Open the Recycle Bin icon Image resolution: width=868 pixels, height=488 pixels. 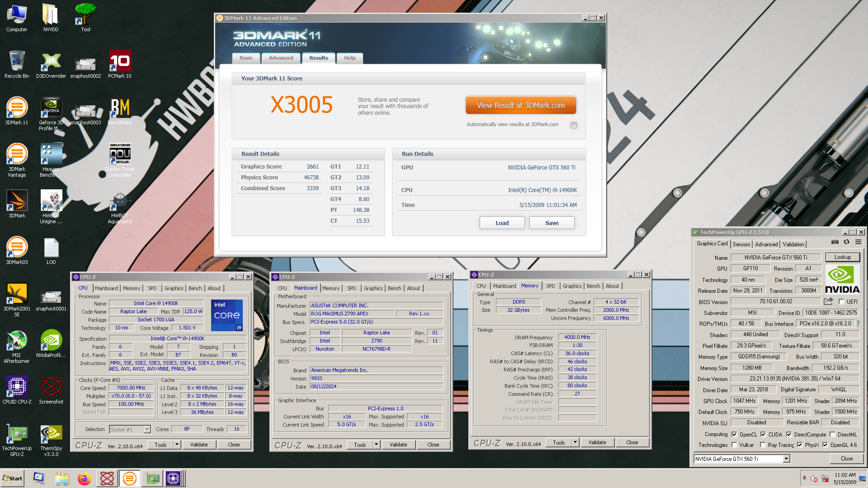(x=17, y=65)
